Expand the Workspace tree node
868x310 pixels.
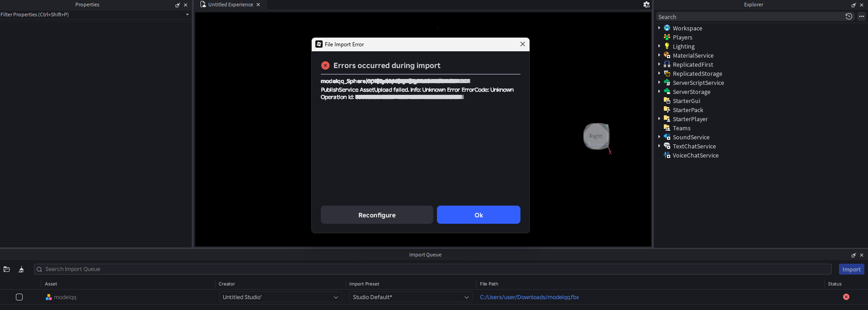tap(659, 28)
